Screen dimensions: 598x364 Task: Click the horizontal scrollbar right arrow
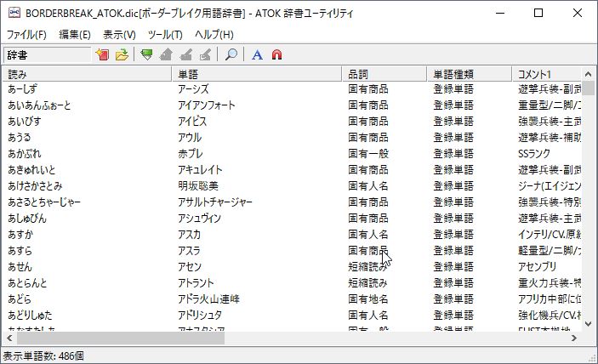click(574, 338)
